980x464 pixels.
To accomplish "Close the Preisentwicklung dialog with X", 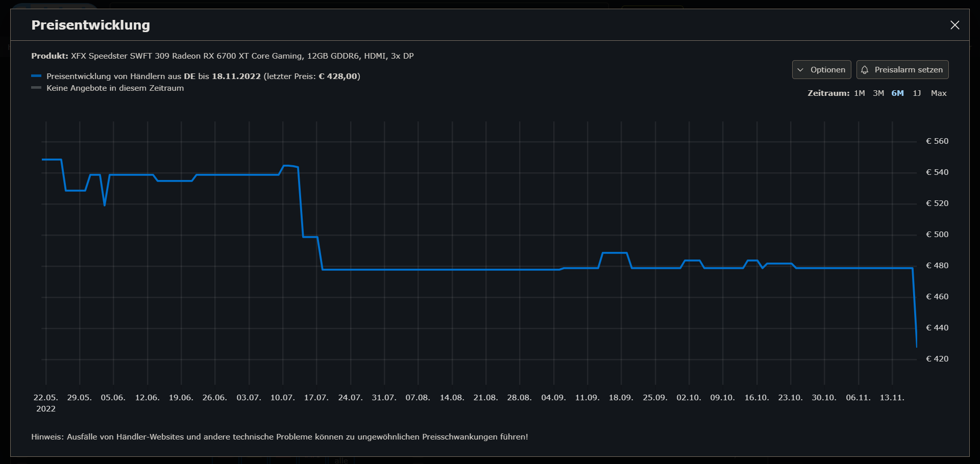I will 954,25.
